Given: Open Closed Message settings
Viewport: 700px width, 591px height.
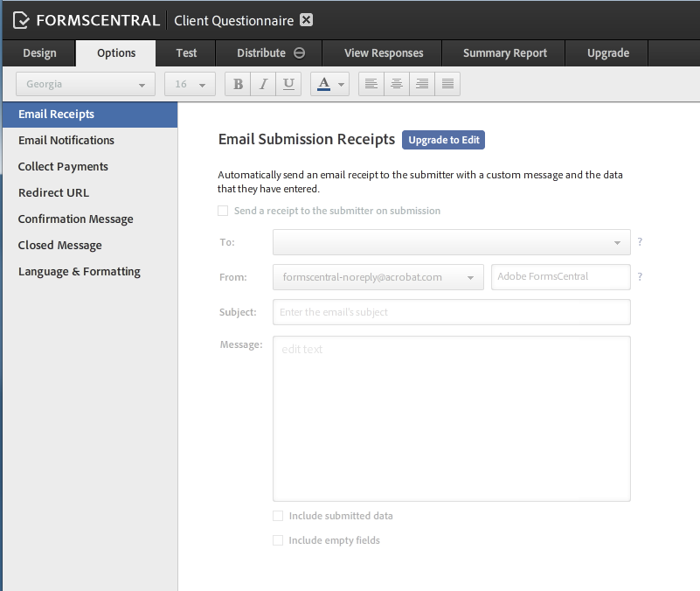Looking at the screenshot, I should click(x=90, y=246).
